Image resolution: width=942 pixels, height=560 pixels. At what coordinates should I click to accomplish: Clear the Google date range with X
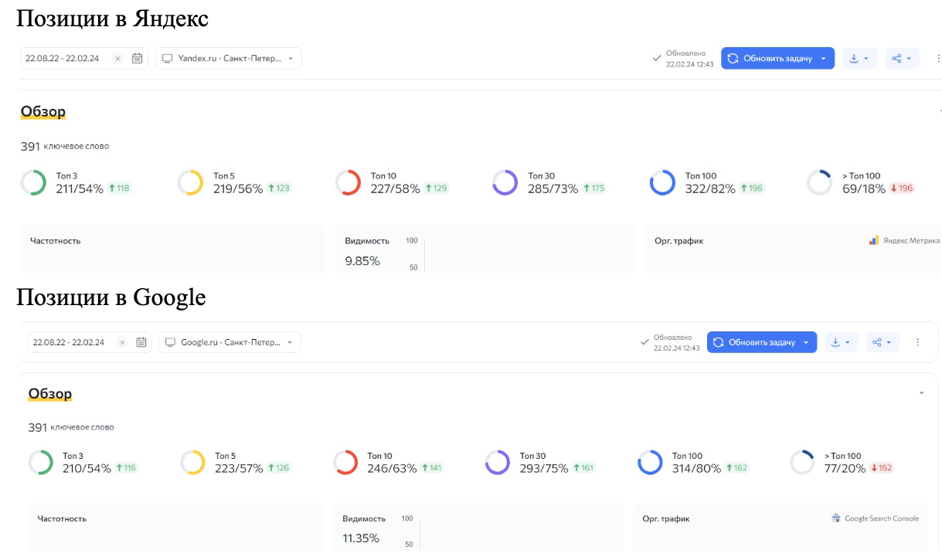122,342
